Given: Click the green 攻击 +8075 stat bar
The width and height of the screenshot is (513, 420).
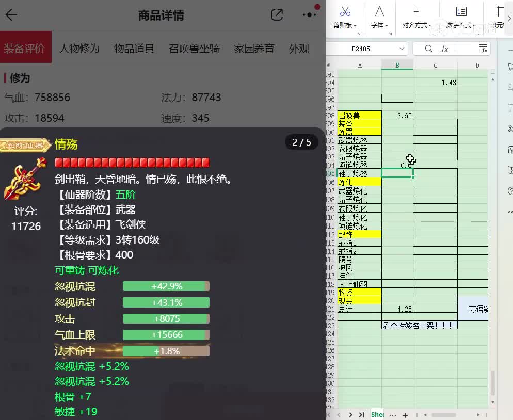Looking at the screenshot, I should [165, 318].
